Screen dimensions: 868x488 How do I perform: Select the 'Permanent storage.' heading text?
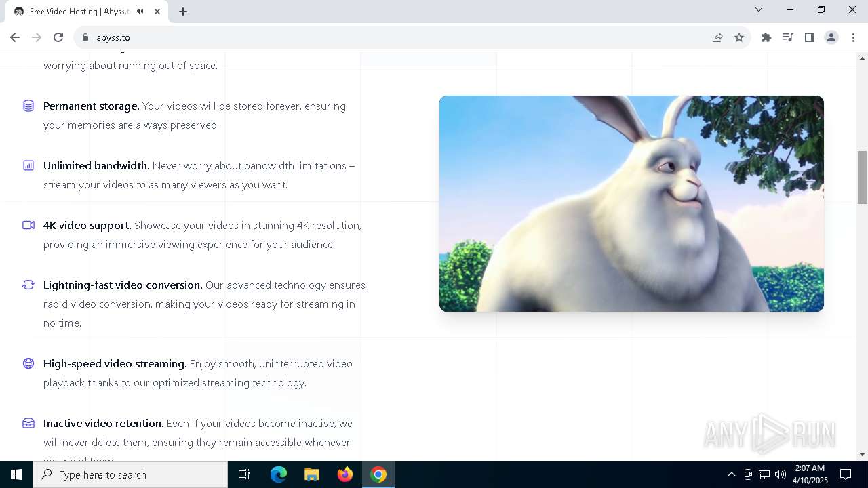(x=92, y=106)
